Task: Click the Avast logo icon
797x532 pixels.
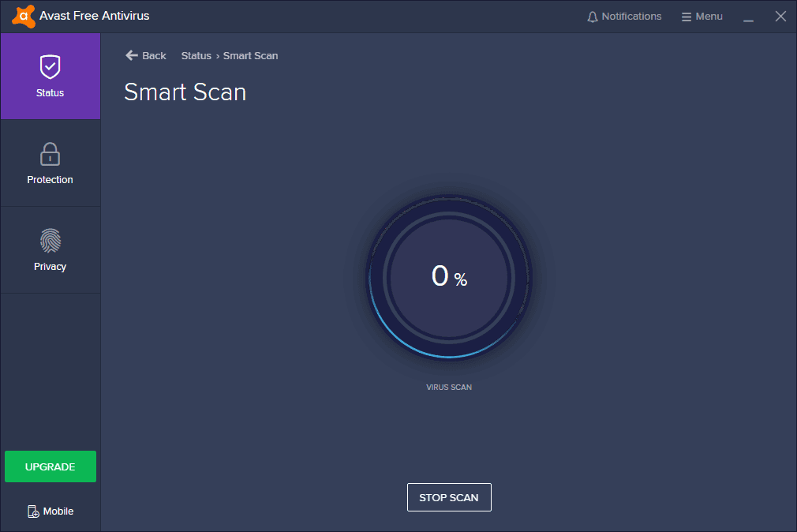Action: [x=24, y=16]
